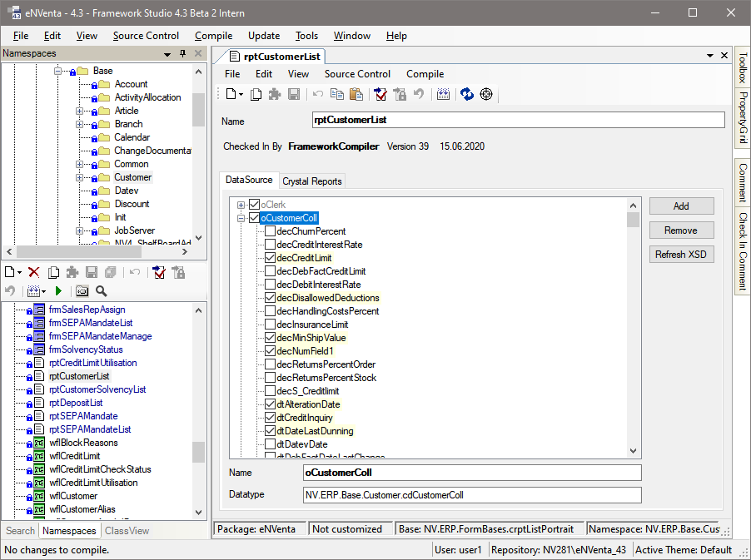Click the New document icon in the editor toolbar
Image resolution: width=751 pixels, height=560 pixels.
[x=231, y=94]
